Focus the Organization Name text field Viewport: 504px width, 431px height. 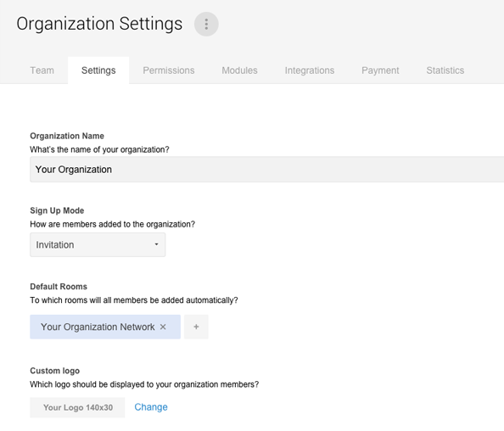tap(266, 170)
